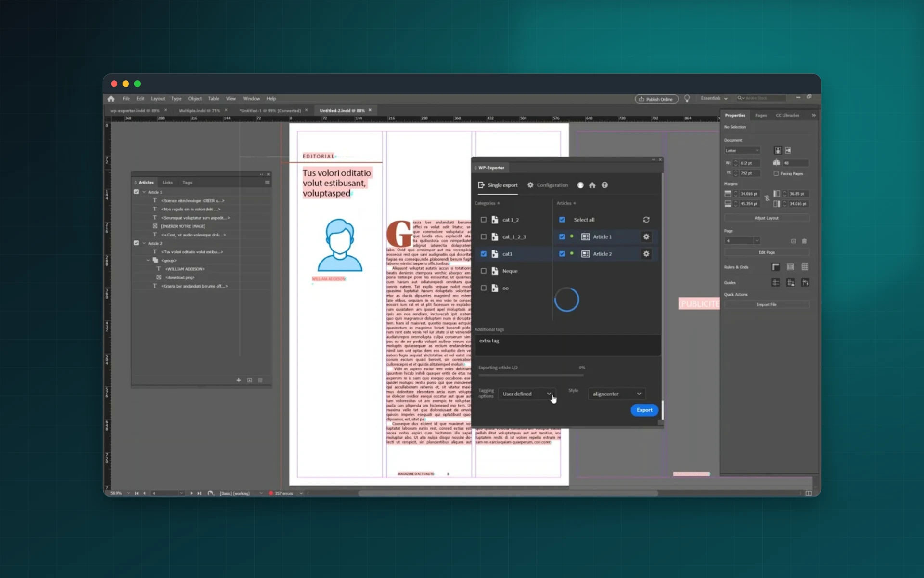Click the blue Export button
The height and width of the screenshot is (578, 924).
coord(644,410)
